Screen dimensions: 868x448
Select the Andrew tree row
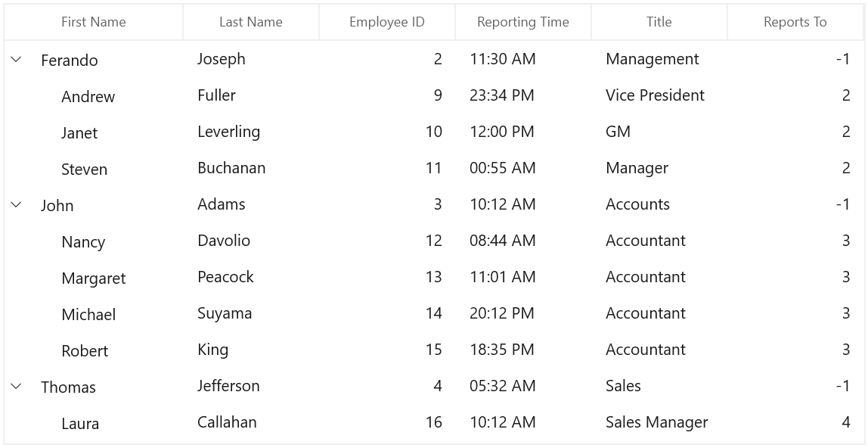point(434,95)
